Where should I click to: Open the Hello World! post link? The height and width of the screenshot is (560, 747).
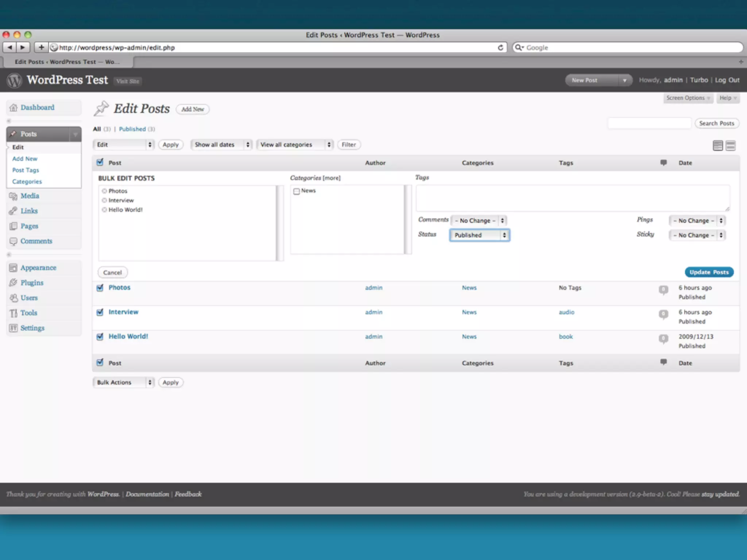click(x=128, y=336)
